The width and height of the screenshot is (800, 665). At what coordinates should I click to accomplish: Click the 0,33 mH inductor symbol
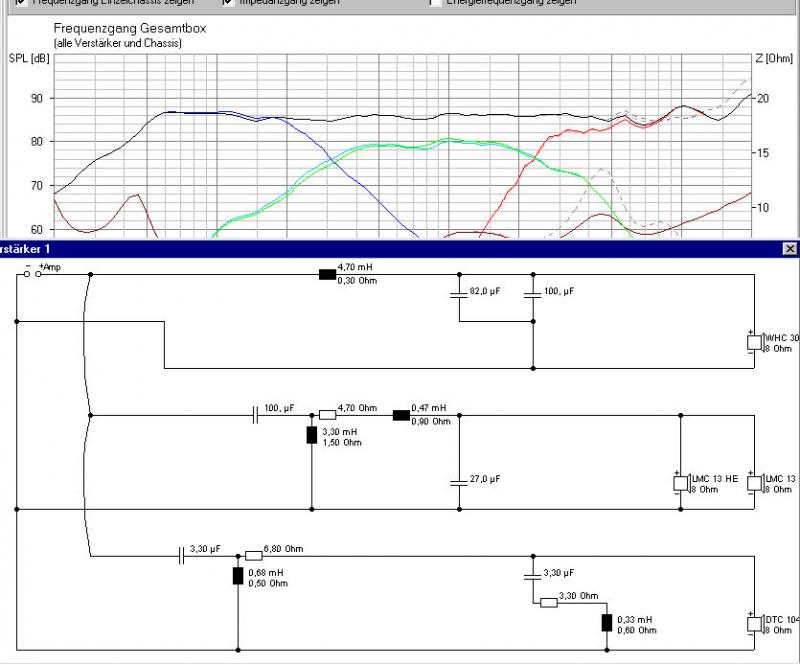point(606,623)
